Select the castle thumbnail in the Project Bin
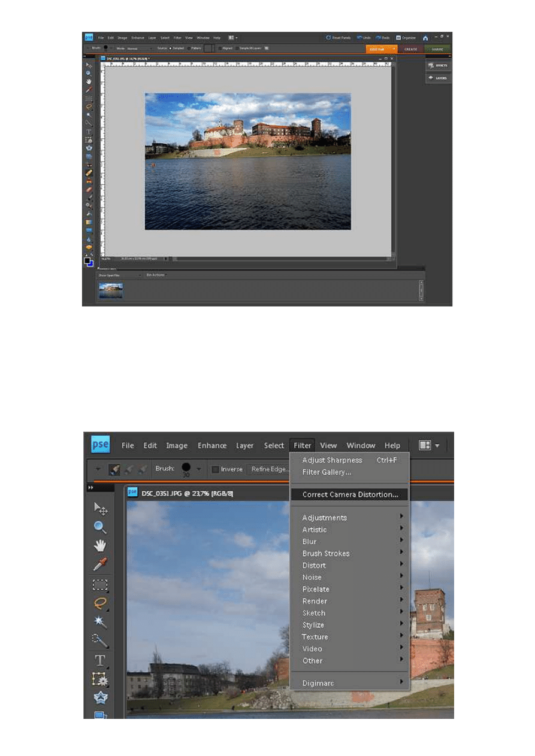The width and height of the screenshot is (535, 756). [110, 290]
